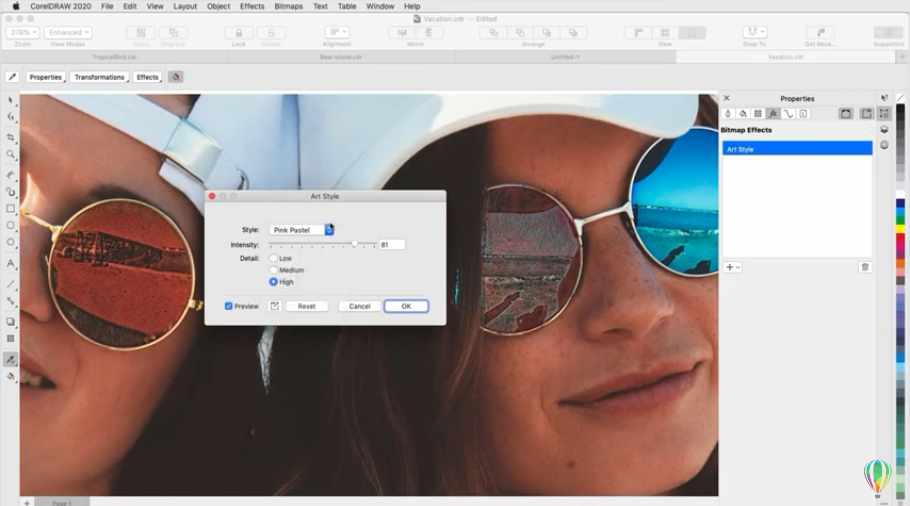Switch to the Bear Island.cdr tab

[339, 57]
